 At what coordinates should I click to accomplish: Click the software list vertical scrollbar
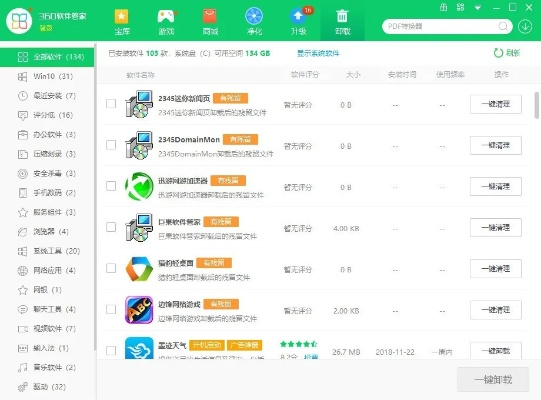[x=537, y=105]
